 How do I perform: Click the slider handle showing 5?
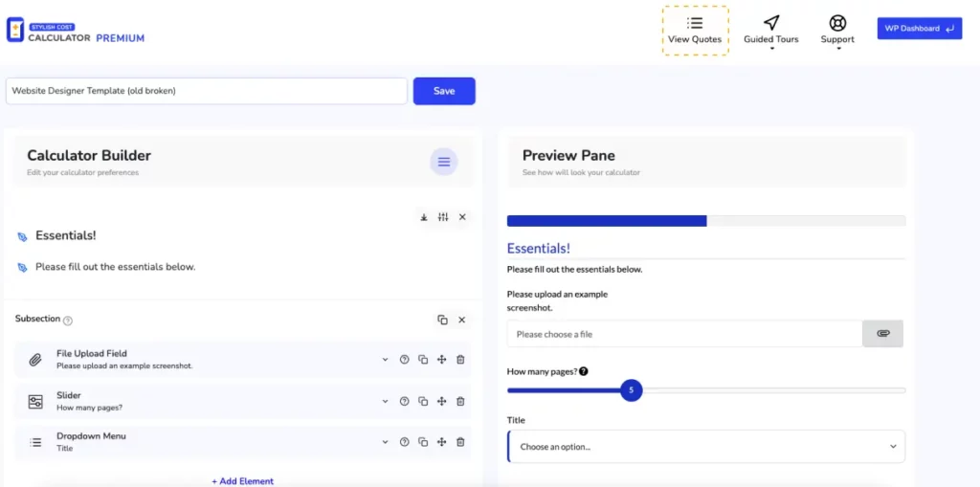click(x=632, y=390)
